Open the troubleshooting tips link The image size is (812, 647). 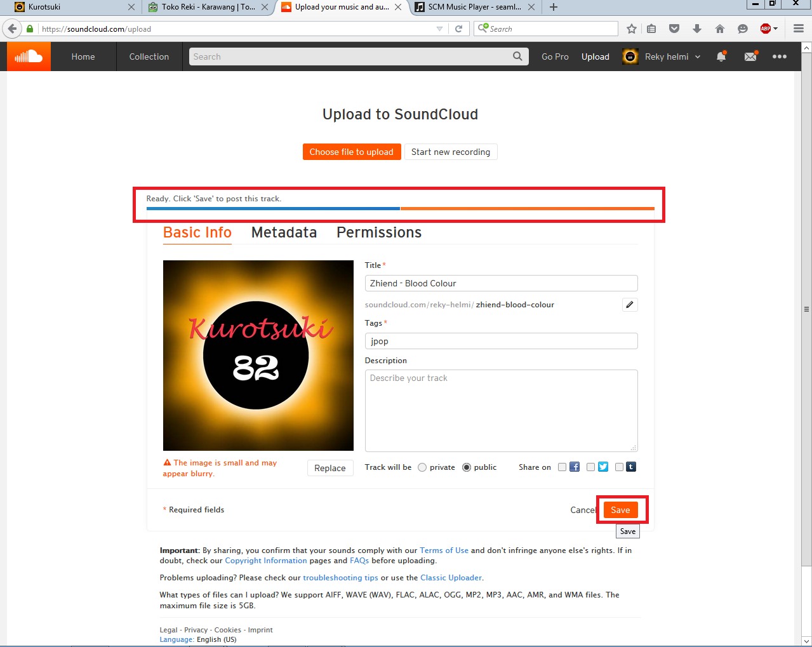340,578
